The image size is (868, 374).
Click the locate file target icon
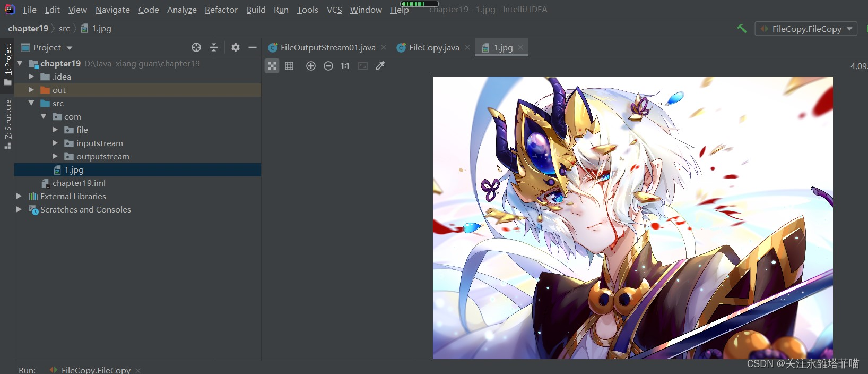point(196,47)
